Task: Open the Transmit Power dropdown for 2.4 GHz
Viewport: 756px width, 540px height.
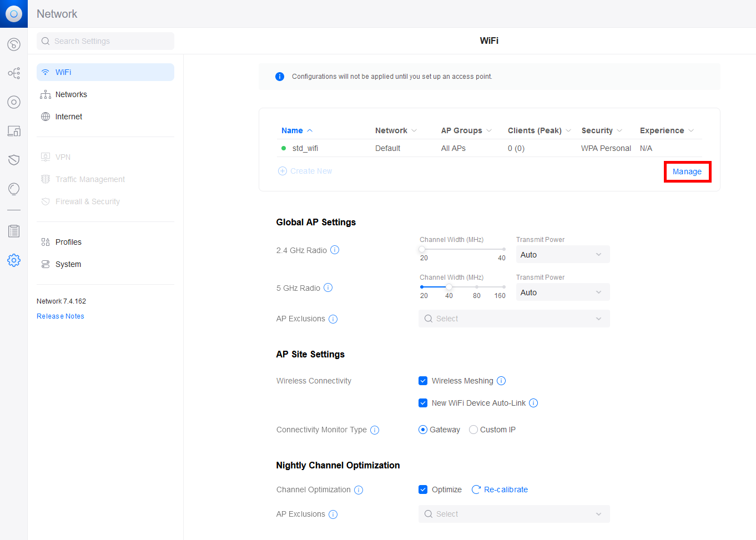Action: 562,254
